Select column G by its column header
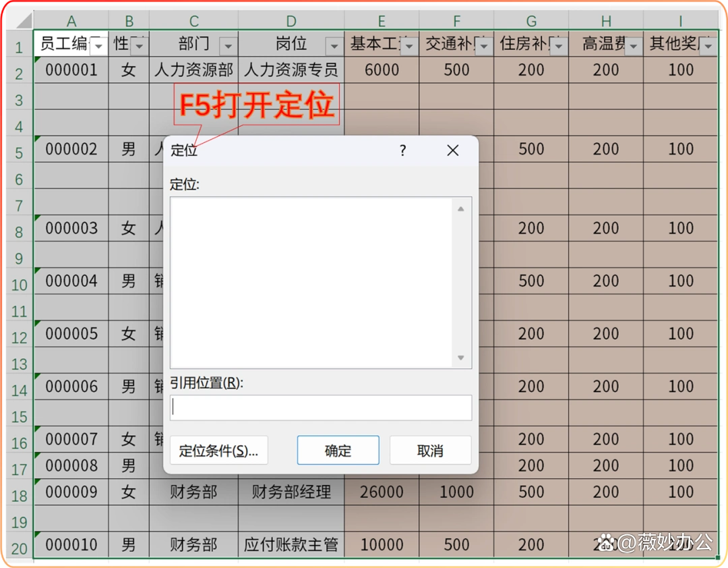The width and height of the screenshot is (728, 568). (530, 20)
